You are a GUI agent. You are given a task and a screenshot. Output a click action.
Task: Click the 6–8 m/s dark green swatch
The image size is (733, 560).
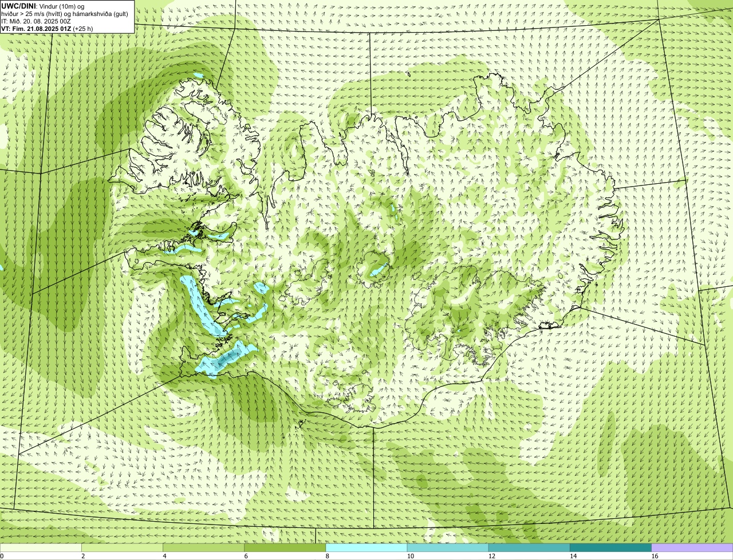pos(285,547)
